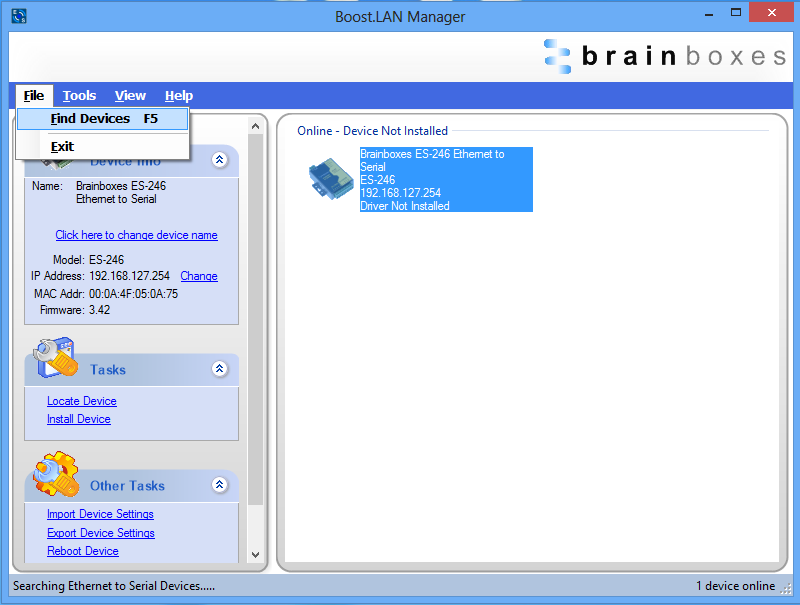Viewport: 800px width, 605px height.
Task: Collapse the Tasks panel
Action: pos(219,368)
